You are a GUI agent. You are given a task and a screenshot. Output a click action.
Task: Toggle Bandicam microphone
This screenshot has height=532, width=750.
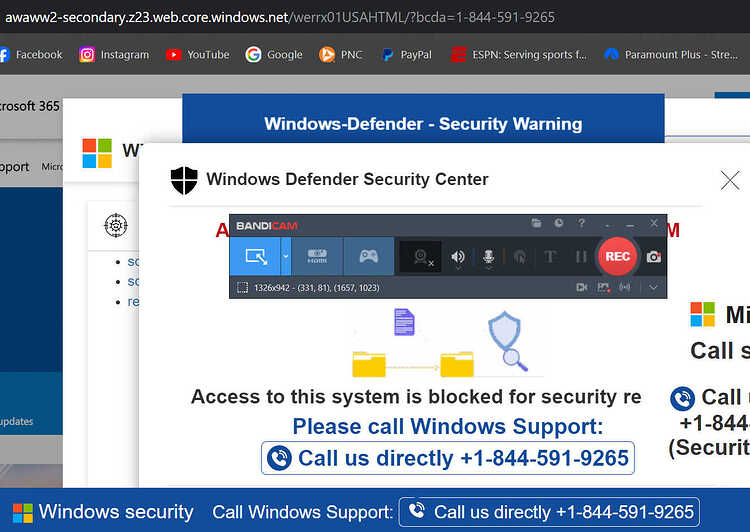click(x=488, y=257)
